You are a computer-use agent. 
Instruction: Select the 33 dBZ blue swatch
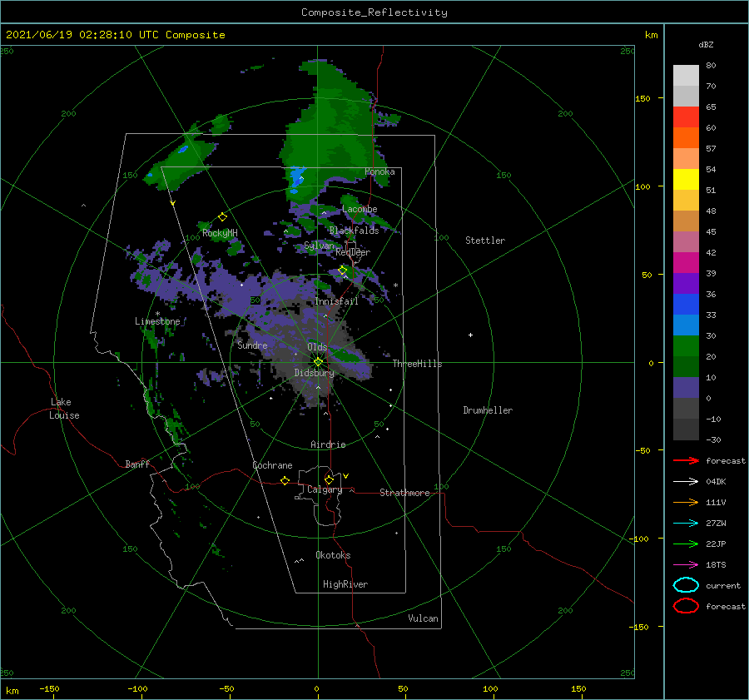tap(686, 325)
